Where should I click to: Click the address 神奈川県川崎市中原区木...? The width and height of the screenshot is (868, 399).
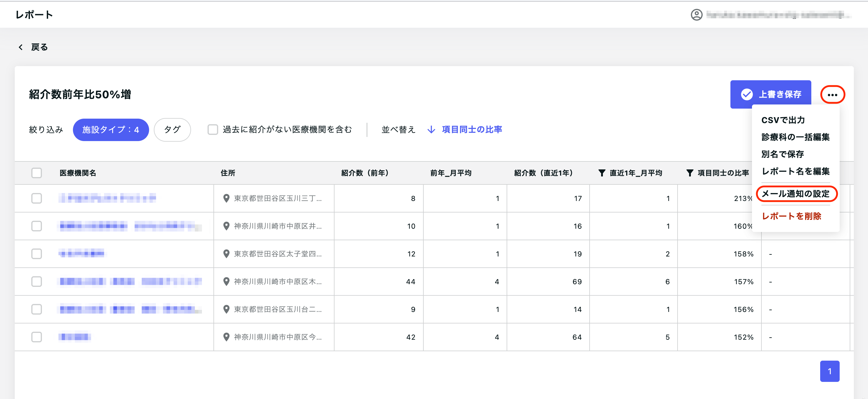coord(278,282)
